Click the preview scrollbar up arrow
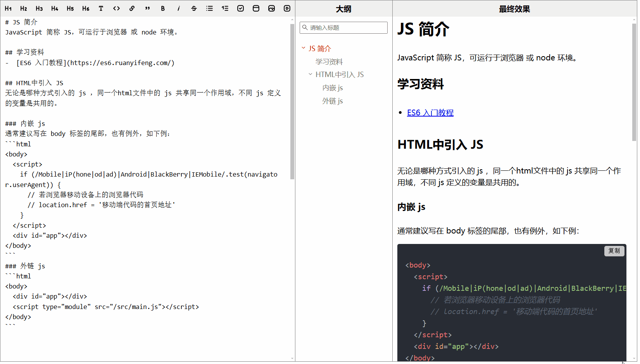 tap(634, 19)
